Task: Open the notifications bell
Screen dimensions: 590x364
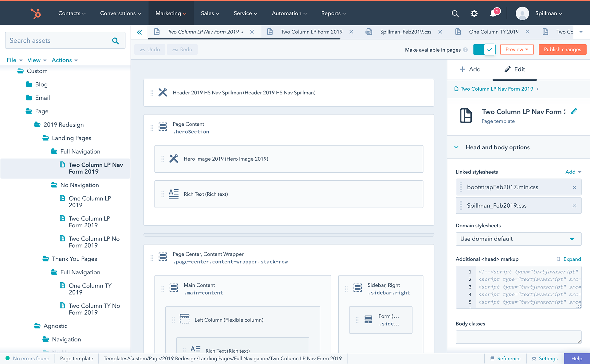Action: click(x=494, y=13)
